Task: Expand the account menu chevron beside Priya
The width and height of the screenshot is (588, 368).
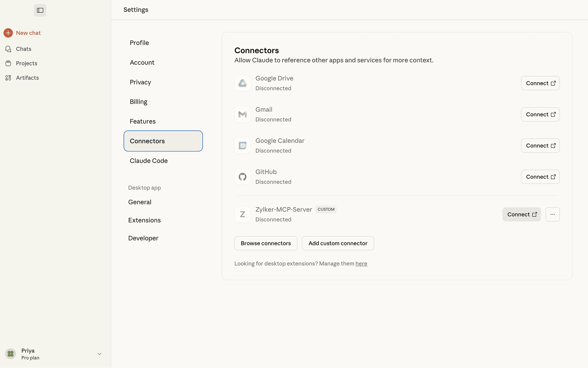Action: coord(99,354)
